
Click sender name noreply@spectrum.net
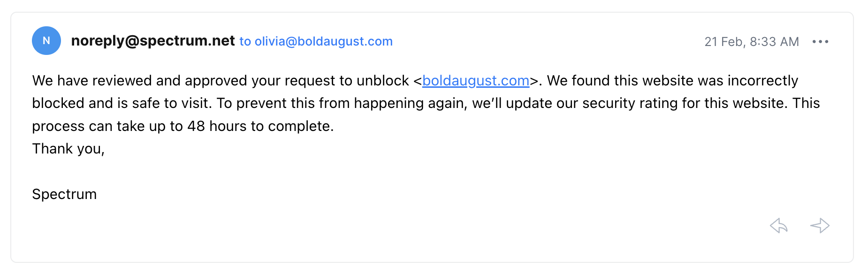153,41
